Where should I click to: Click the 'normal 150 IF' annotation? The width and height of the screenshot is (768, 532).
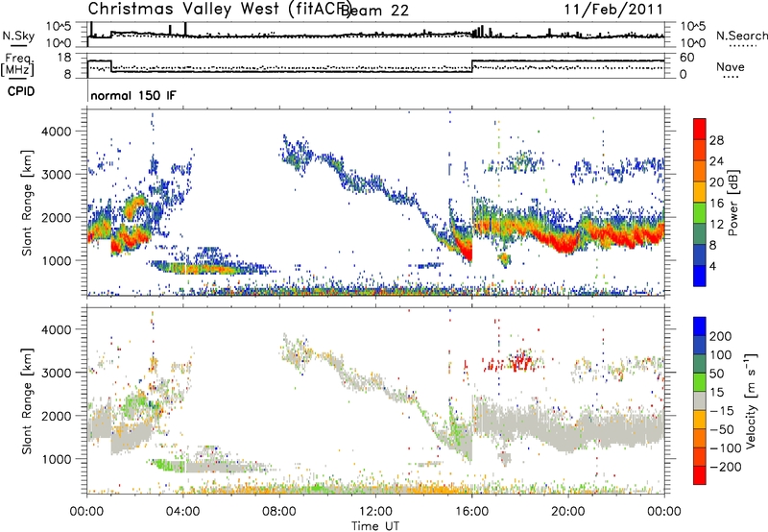coord(133,95)
